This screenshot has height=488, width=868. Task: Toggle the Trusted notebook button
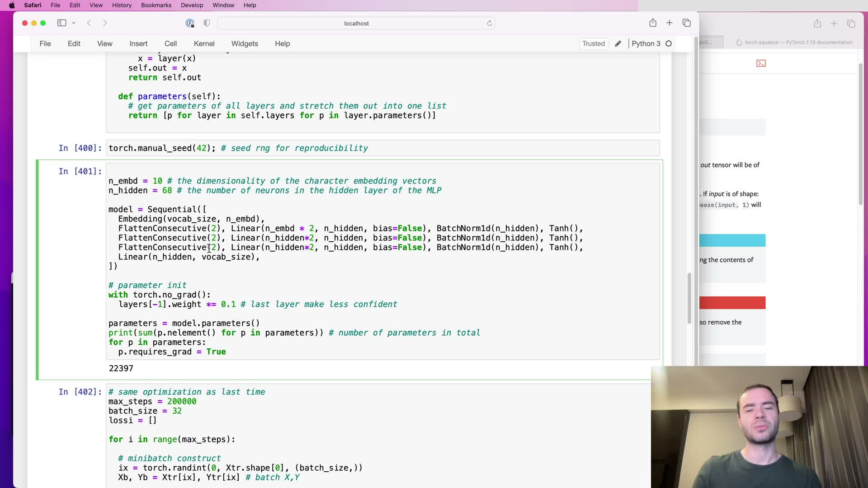(593, 44)
